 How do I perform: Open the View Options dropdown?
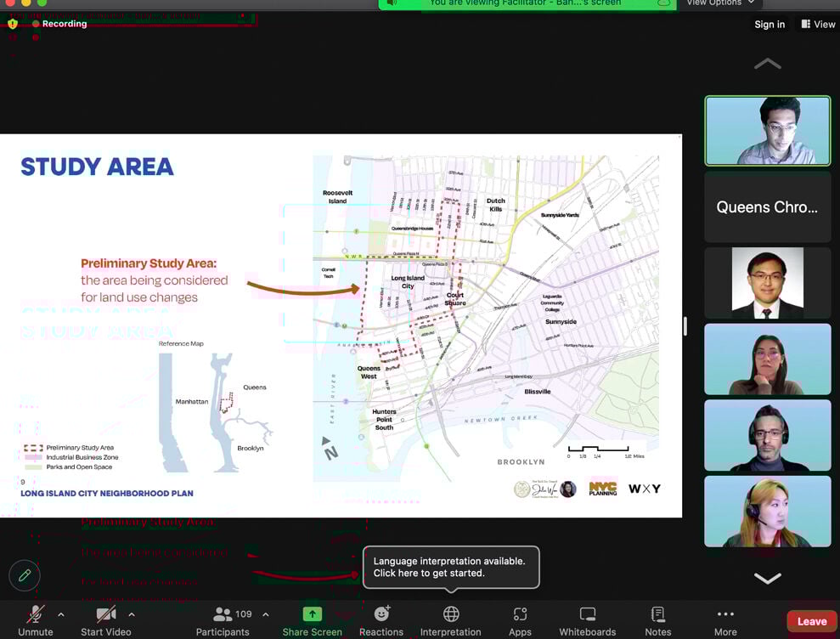tap(719, 3)
